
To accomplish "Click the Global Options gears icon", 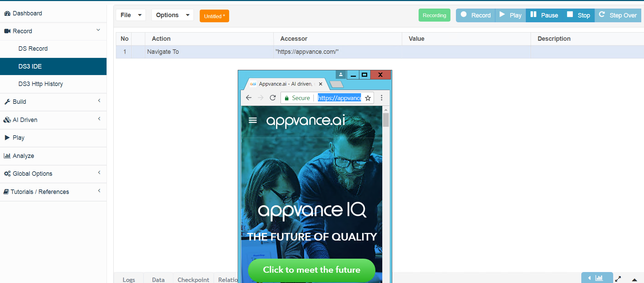I will (7, 174).
